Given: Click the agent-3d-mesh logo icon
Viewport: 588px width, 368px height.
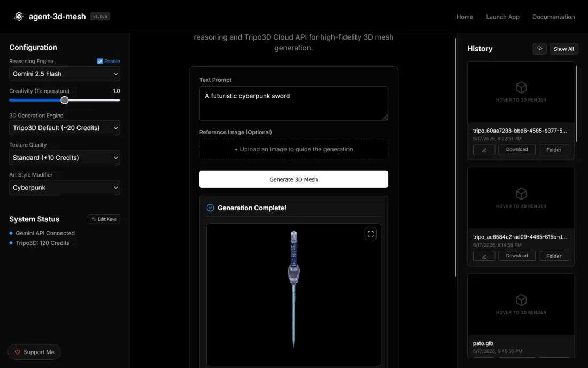Looking at the screenshot, I should (19, 17).
